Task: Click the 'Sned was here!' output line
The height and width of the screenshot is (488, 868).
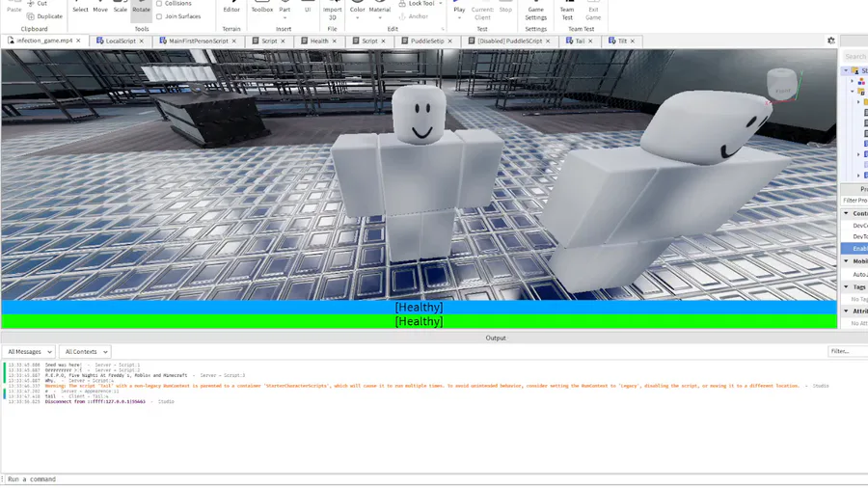Action: (x=63, y=366)
